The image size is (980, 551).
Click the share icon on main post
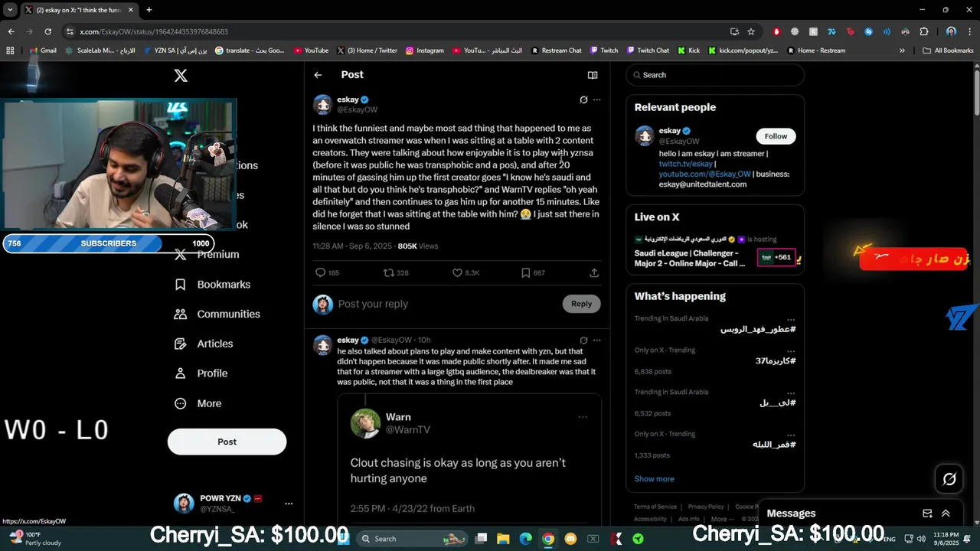594,272
